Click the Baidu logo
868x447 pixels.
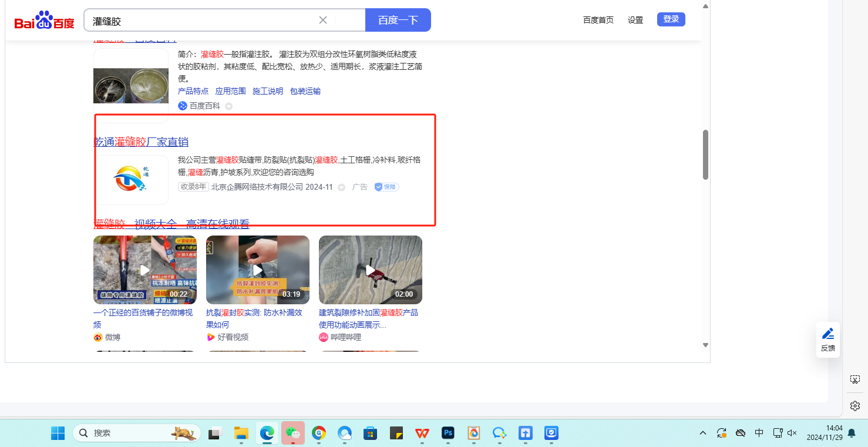[45, 20]
